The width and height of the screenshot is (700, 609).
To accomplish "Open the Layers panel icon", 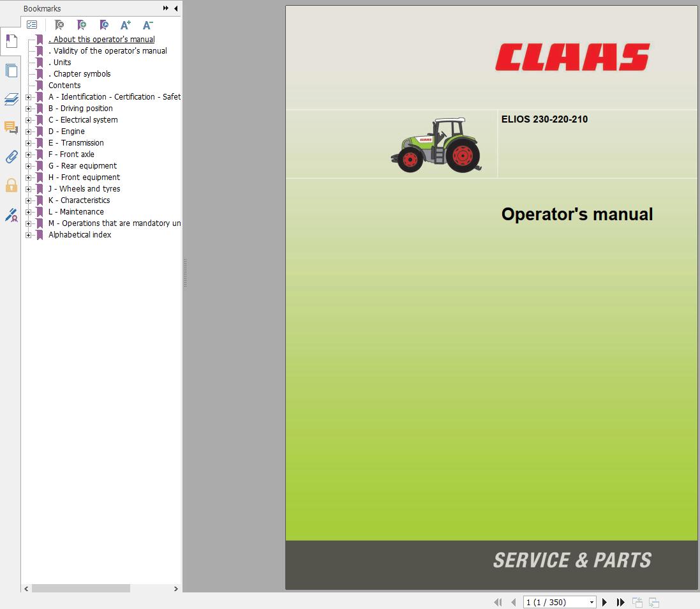I will point(11,99).
